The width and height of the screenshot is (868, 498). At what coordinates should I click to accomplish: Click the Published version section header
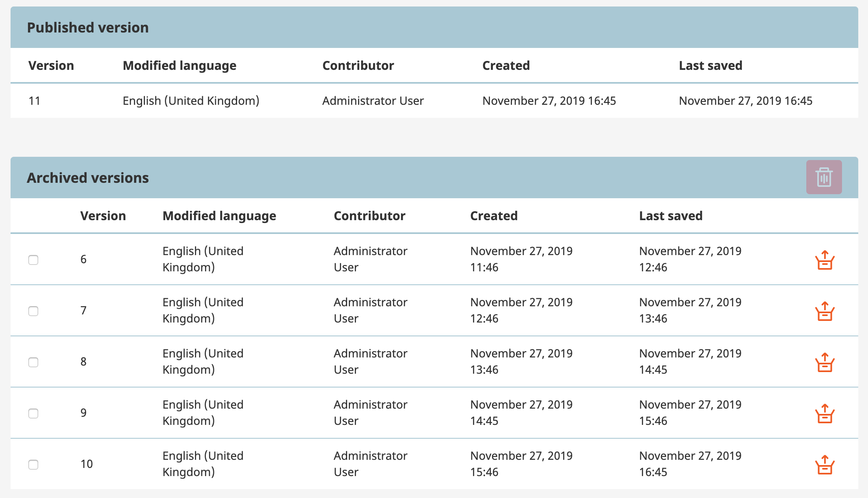click(x=88, y=28)
